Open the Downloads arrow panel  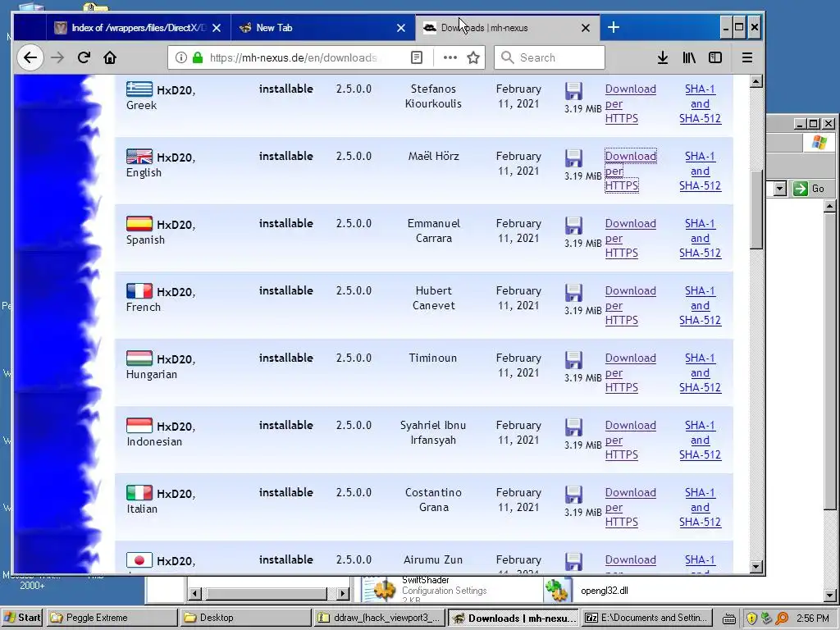663,57
